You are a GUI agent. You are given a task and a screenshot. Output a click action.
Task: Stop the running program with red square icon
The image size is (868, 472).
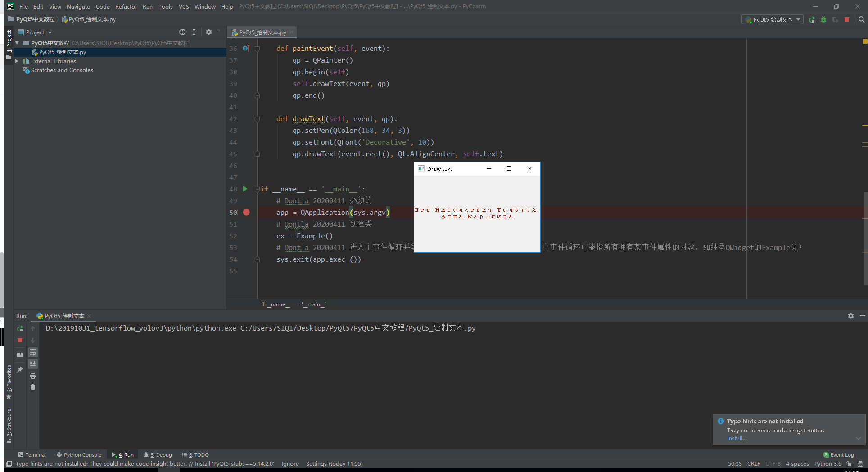coord(846,19)
